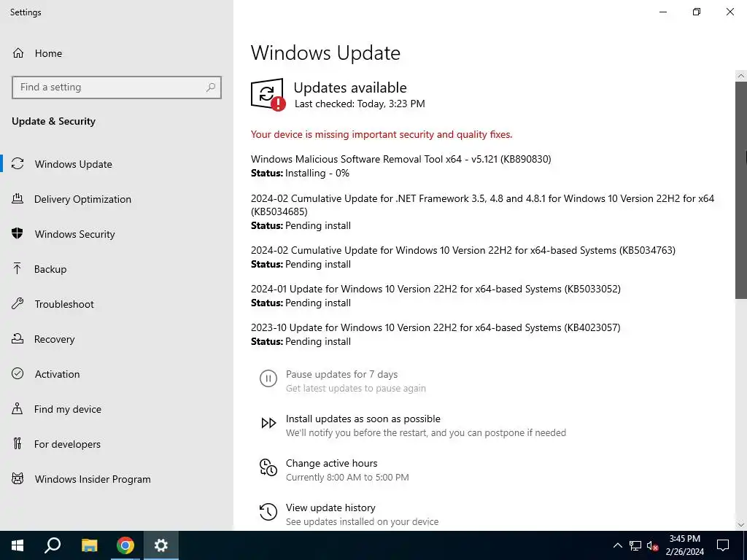Open Recovery settings page

(117, 339)
